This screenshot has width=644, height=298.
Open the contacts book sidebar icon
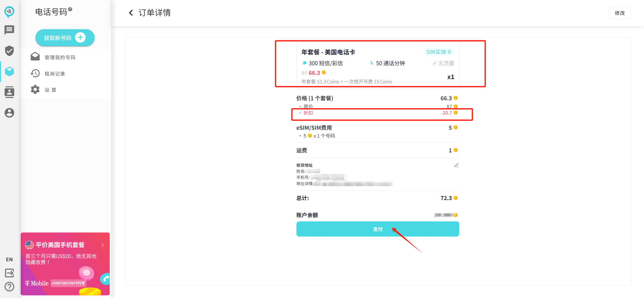coord(9,92)
